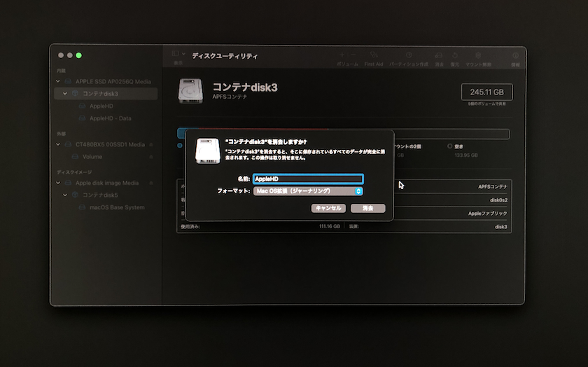Run First Aid from the toolbar
588x367 pixels.
374,55
